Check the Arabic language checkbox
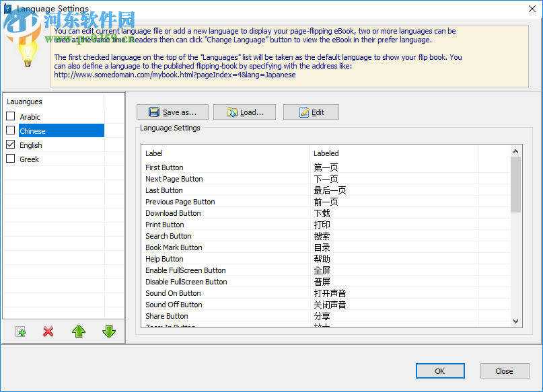The image size is (543, 392). click(x=10, y=116)
